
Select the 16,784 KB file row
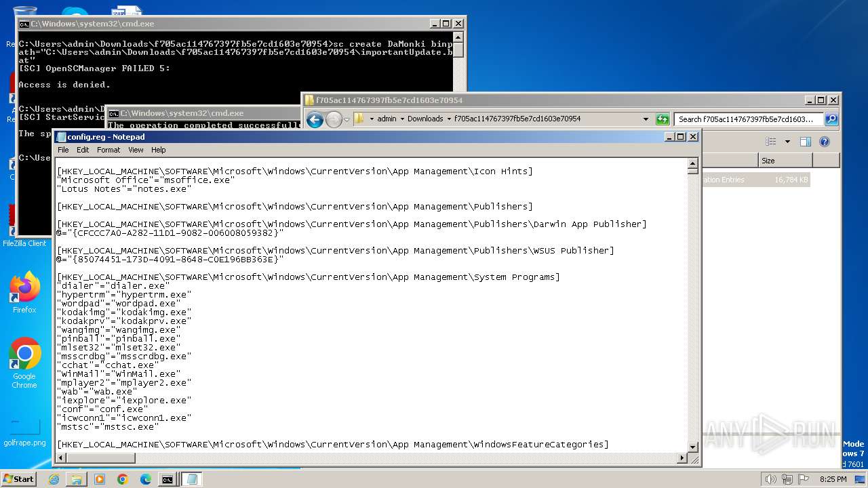coord(755,180)
